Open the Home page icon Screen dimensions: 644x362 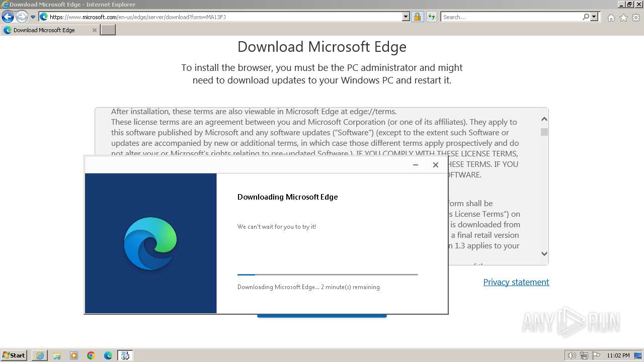click(x=611, y=18)
